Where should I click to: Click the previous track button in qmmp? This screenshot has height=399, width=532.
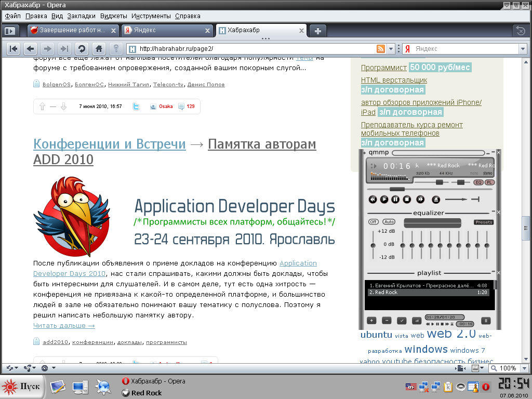(x=373, y=199)
